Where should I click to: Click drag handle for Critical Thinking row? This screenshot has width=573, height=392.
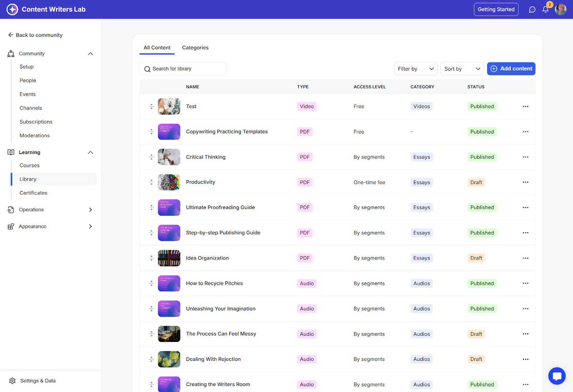coord(151,157)
